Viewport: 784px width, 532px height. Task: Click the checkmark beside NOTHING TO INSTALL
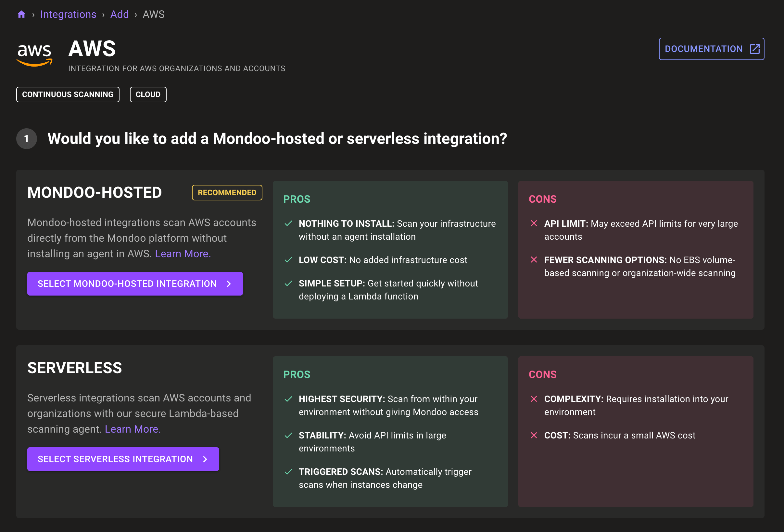(x=288, y=223)
